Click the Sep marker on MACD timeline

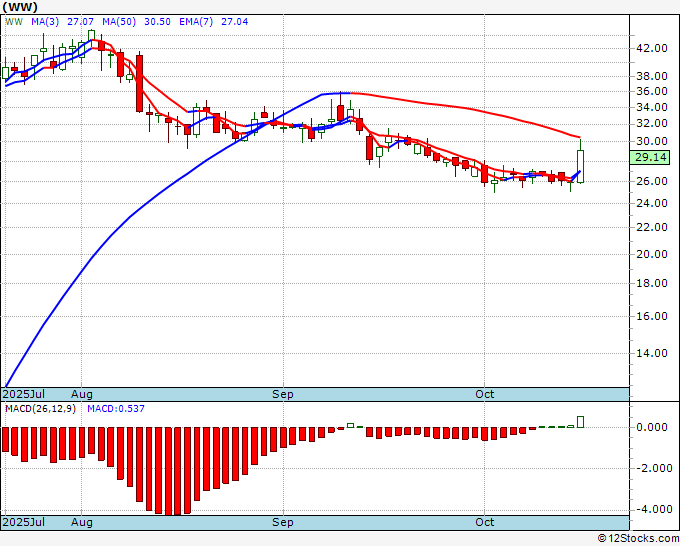[x=283, y=522]
